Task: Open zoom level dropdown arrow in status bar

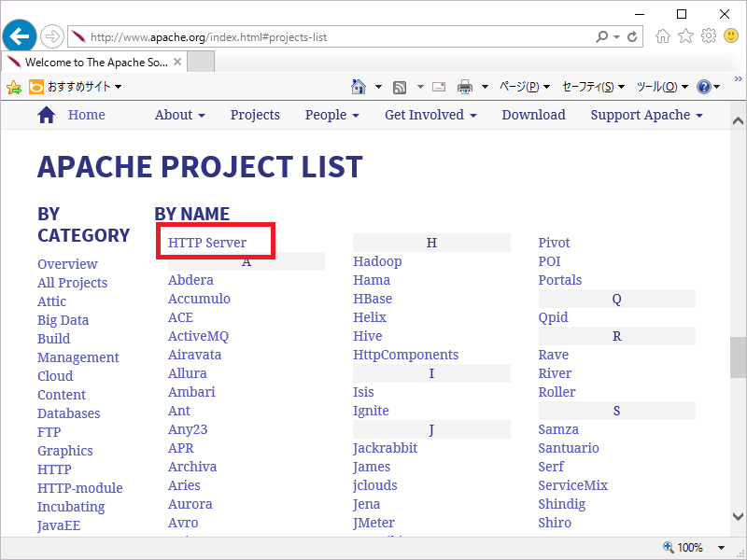Action: pos(721,548)
